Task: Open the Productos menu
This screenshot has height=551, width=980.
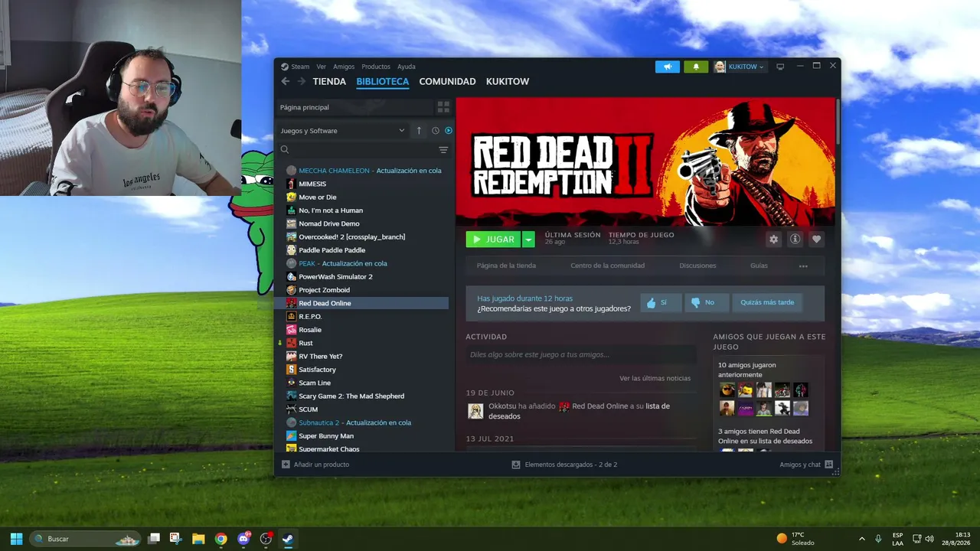Action: [376, 67]
